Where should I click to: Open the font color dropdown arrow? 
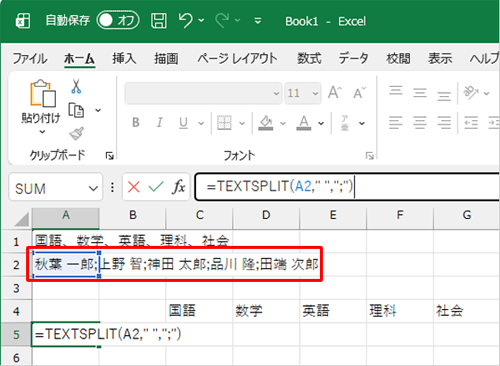321,123
